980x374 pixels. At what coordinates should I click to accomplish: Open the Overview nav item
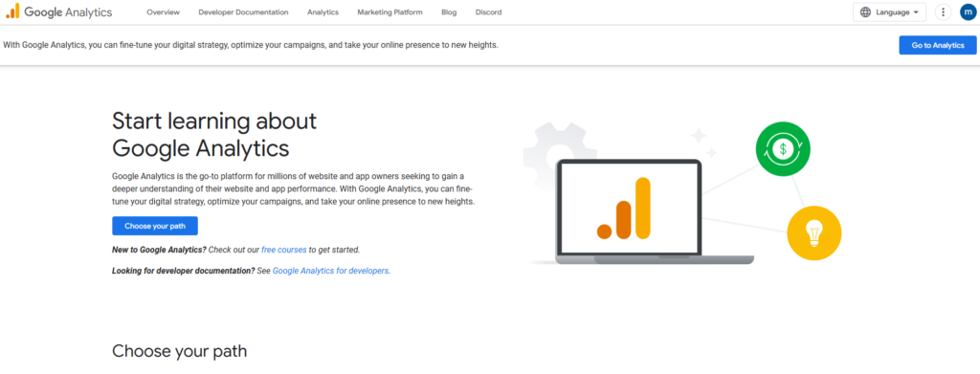[x=163, y=11]
